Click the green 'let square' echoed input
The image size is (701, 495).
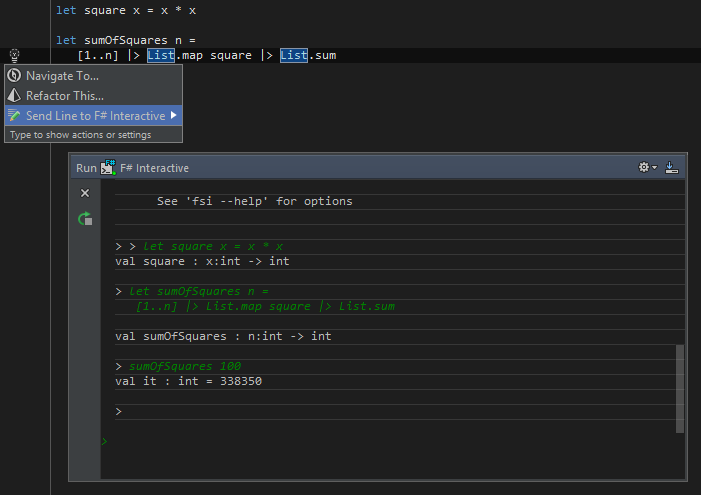[213, 246]
